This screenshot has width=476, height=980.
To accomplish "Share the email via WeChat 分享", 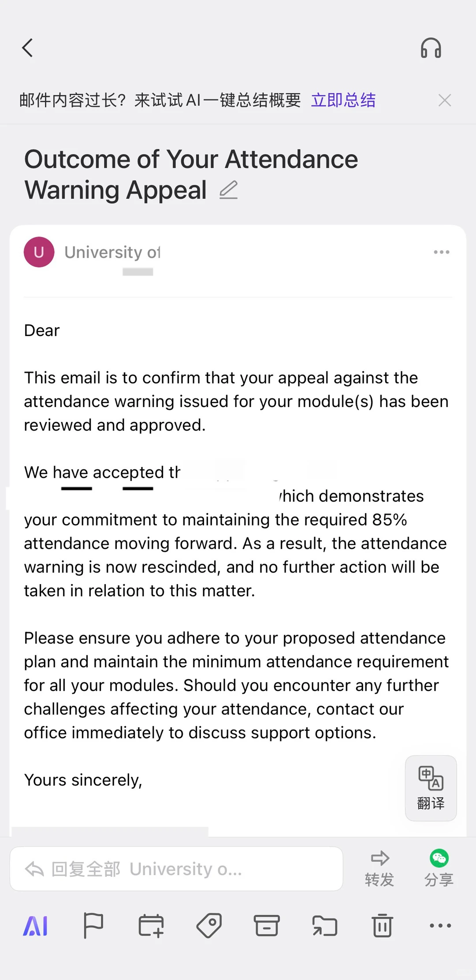I will tap(439, 869).
